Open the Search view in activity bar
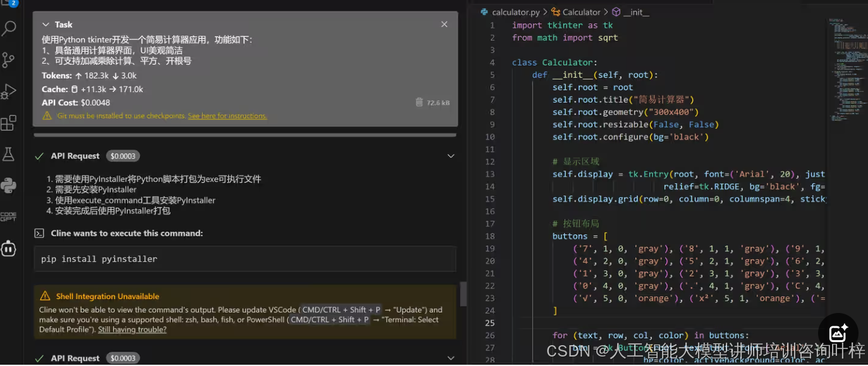868x366 pixels. (9, 28)
